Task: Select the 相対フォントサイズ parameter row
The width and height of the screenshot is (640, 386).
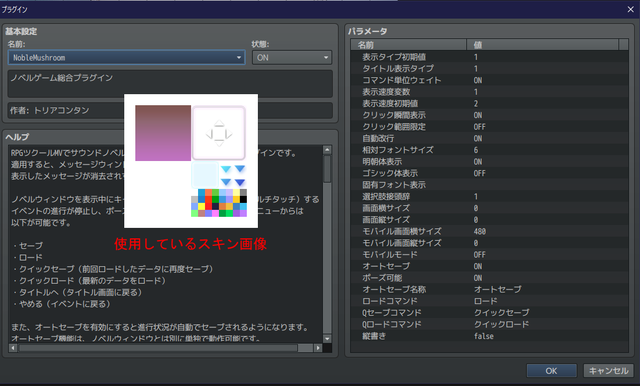Action: coord(489,150)
